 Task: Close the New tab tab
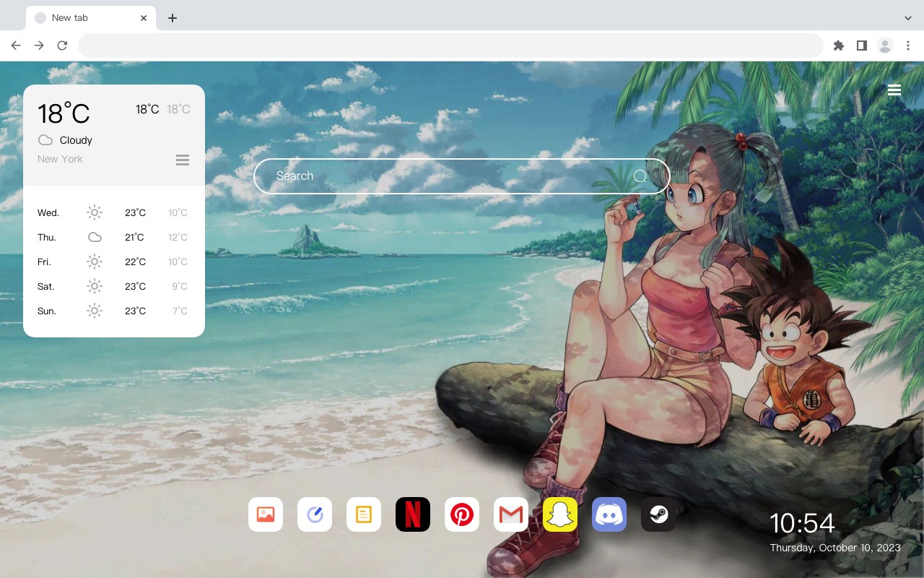(144, 18)
